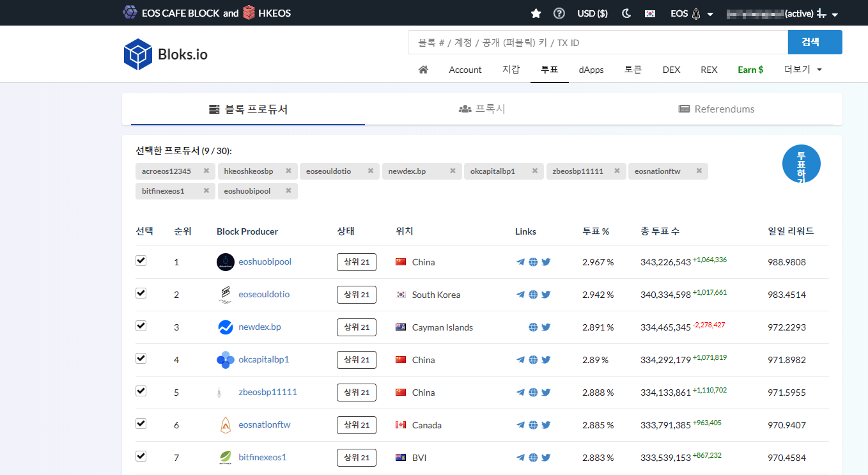Remove bitfinexeos1 tag from selected producers
Image resolution: width=868 pixels, height=475 pixels.
206,191
